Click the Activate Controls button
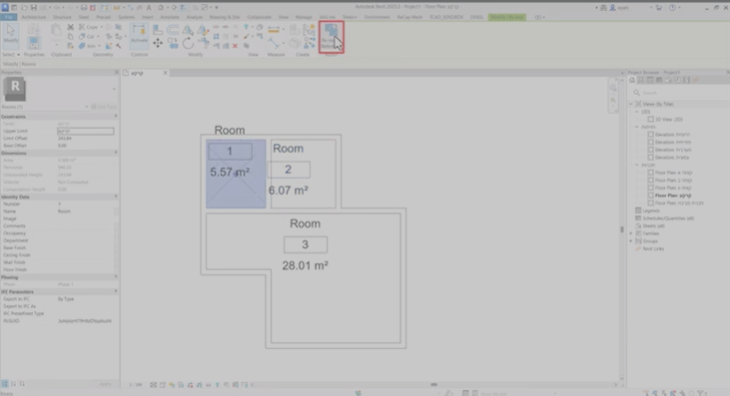Viewport: 730px width, 396px height. point(139,34)
